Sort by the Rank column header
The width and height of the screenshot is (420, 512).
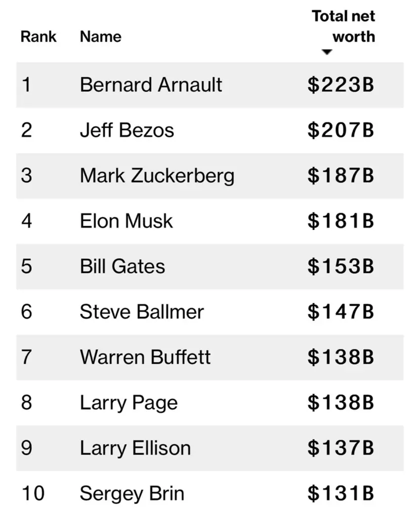coord(39,37)
